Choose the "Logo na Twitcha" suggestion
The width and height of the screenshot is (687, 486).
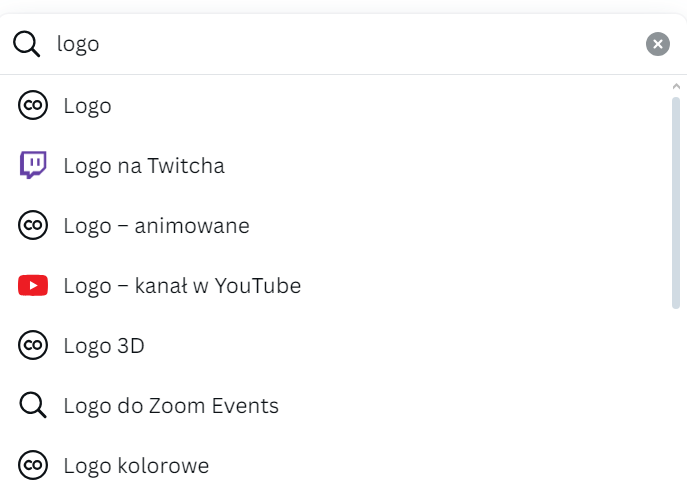pos(144,166)
